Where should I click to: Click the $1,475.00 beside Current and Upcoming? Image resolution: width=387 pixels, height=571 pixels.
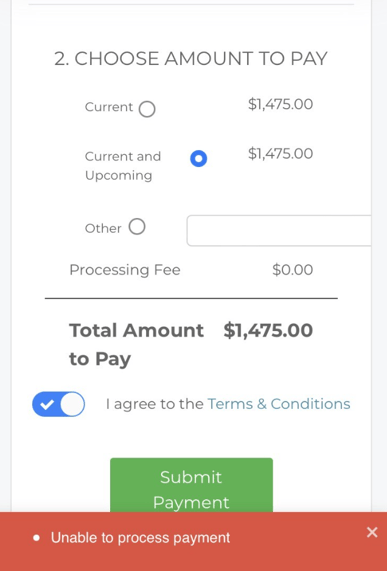coord(280,154)
